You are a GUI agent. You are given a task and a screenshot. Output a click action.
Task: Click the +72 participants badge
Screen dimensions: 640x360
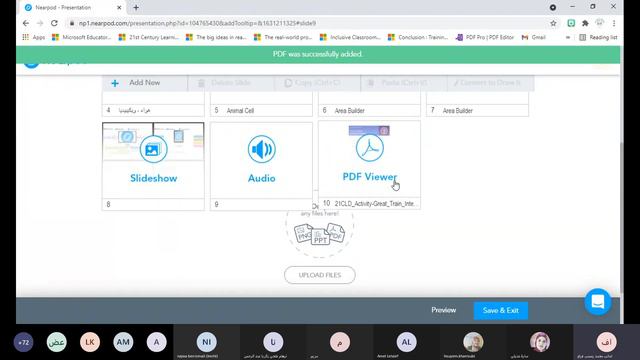point(24,342)
